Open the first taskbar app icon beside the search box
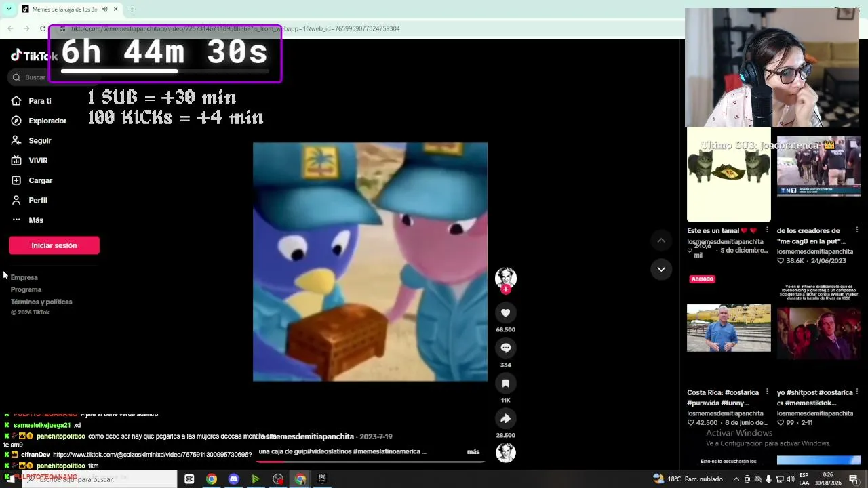 point(189,479)
